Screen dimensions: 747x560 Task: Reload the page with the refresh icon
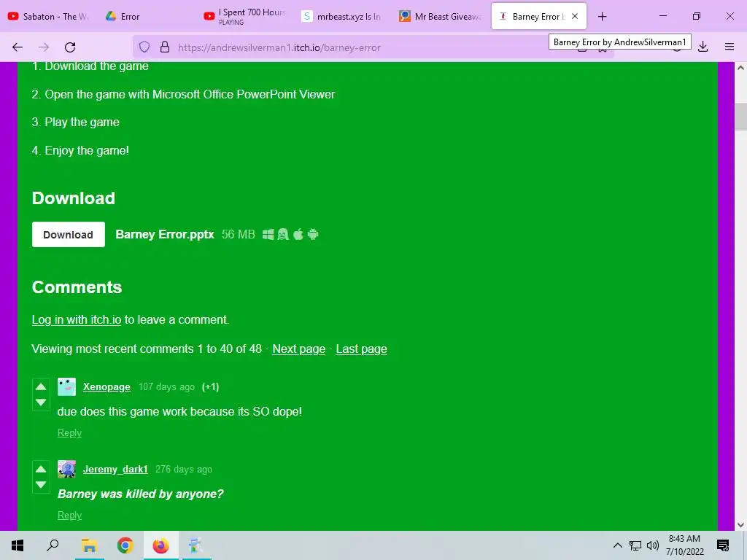point(70,47)
